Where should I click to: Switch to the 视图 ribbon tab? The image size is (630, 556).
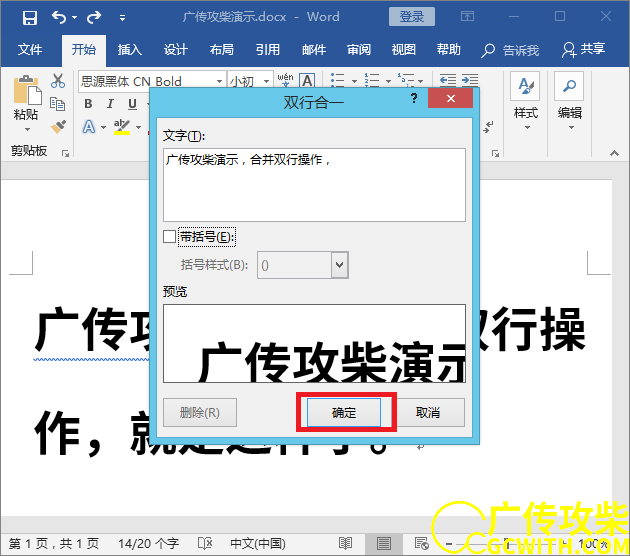pyautogui.click(x=403, y=49)
